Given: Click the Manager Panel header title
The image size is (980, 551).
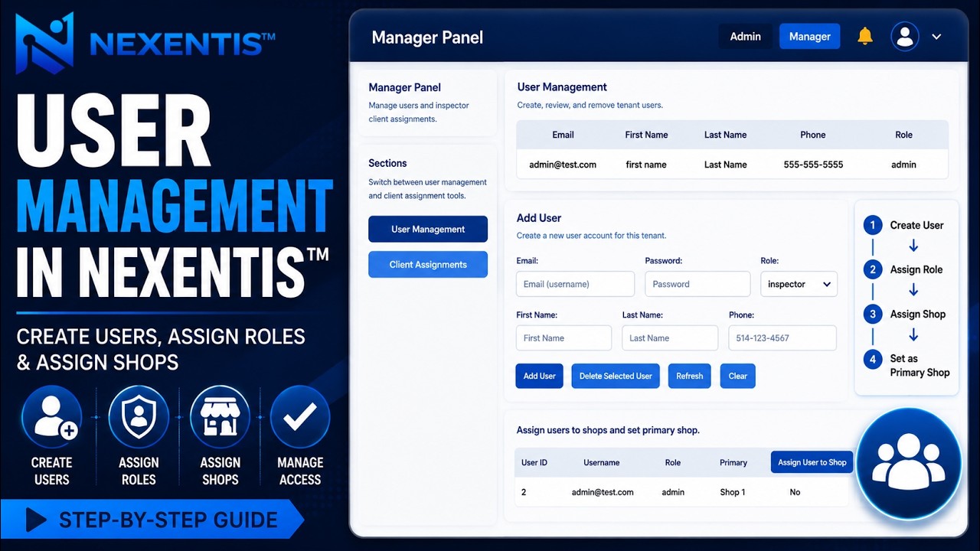Looking at the screenshot, I should [427, 37].
